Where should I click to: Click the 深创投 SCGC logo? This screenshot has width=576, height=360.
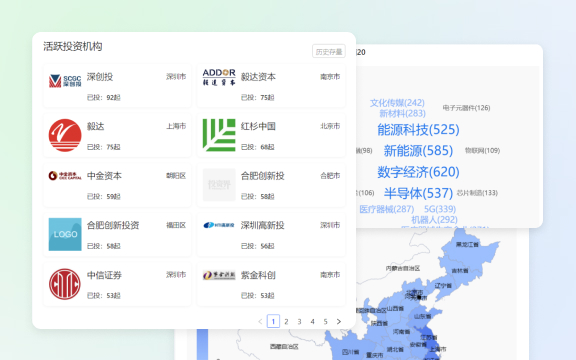coord(65,80)
